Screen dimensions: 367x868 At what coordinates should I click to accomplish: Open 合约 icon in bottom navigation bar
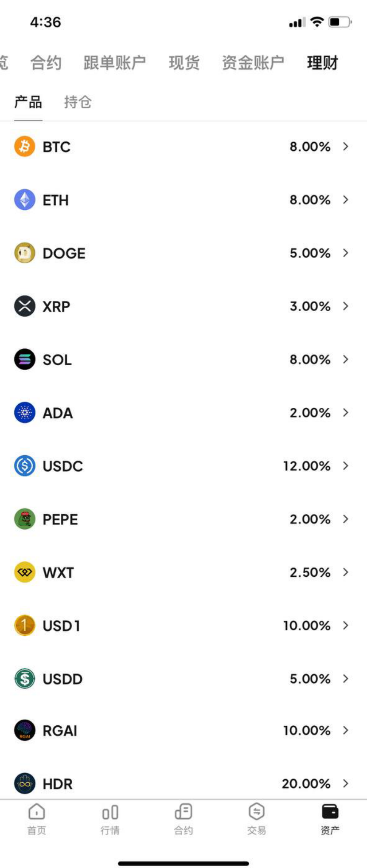pos(183,813)
